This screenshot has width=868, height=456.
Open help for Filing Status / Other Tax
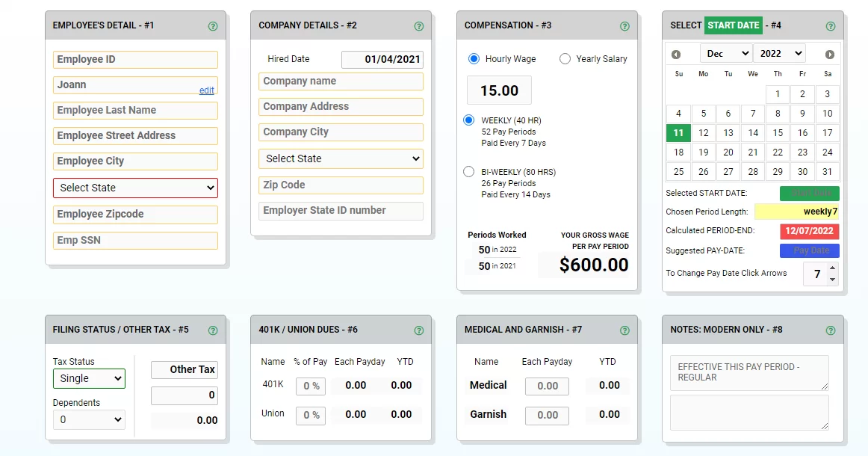pos(214,329)
